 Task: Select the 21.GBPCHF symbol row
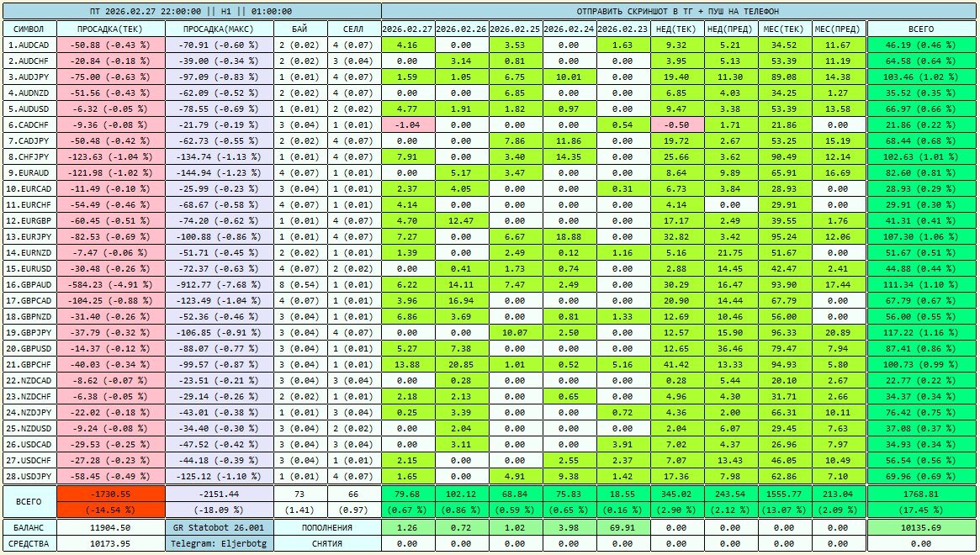point(29,364)
